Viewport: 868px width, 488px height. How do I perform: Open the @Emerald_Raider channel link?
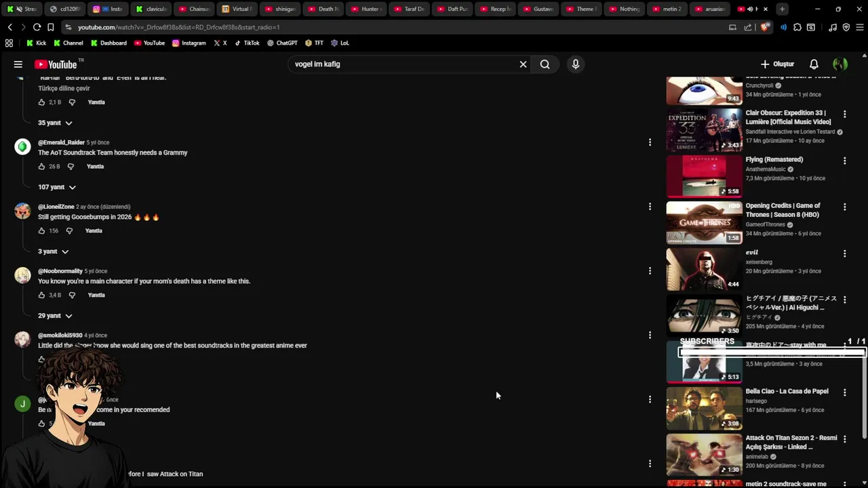coord(61,142)
